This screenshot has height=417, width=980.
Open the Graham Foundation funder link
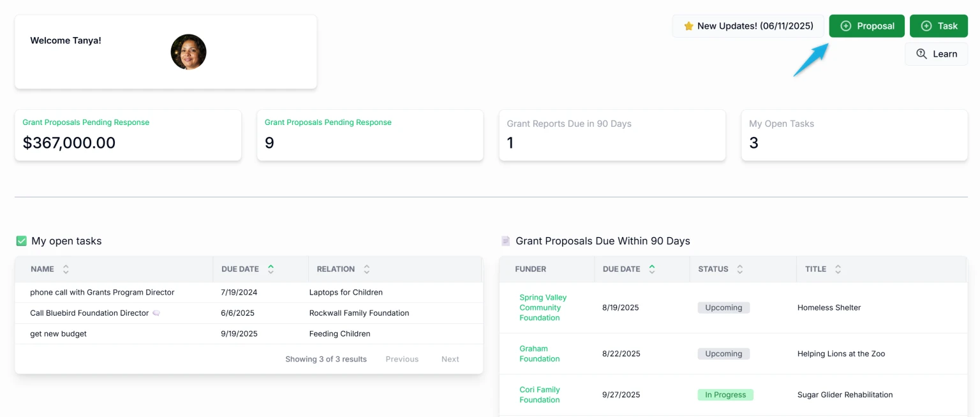tap(539, 354)
